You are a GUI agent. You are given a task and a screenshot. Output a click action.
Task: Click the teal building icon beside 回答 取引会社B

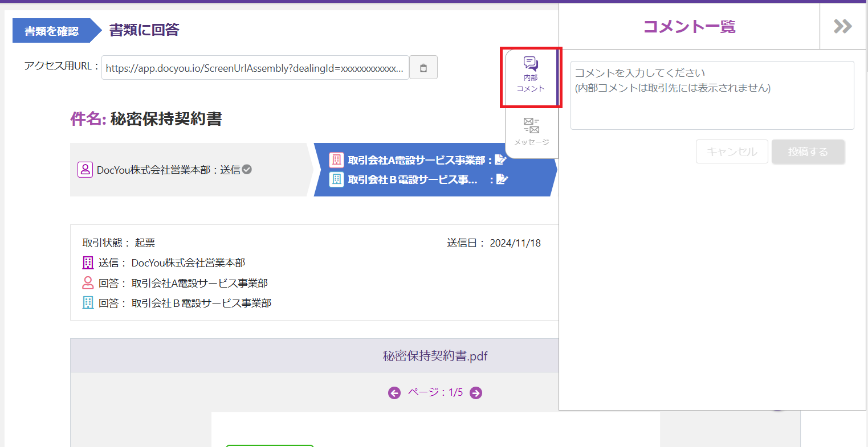point(88,303)
